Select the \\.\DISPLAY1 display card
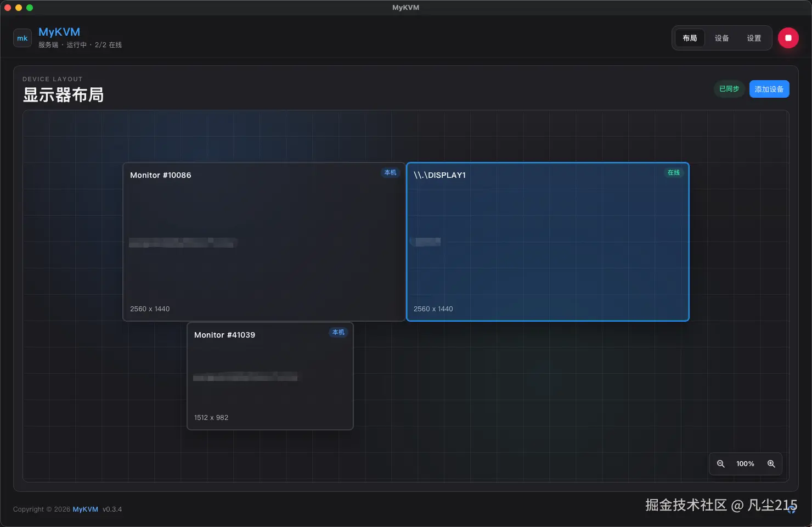 click(548, 242)
